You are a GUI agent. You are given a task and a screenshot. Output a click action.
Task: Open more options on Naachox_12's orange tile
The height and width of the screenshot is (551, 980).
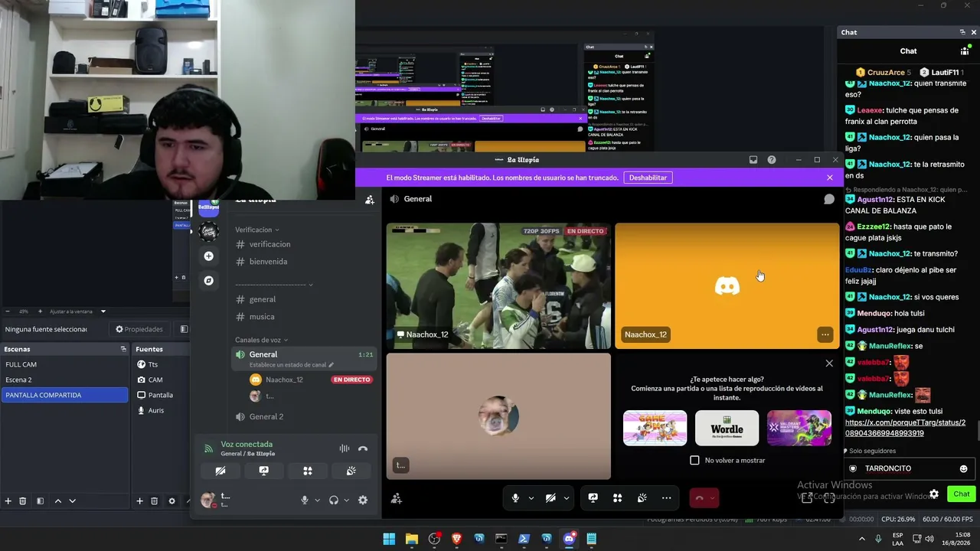825,334
